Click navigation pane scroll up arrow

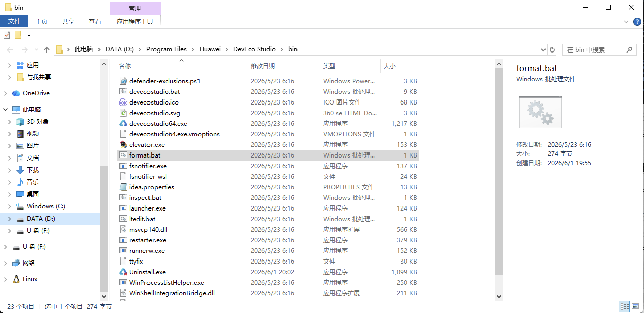click(104, 64)
